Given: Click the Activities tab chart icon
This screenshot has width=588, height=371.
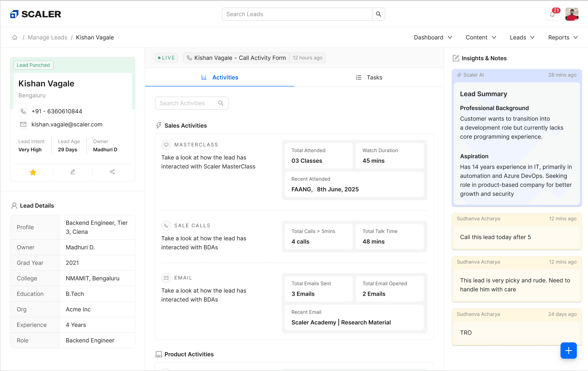Looking at the screenshot, I should [x=204, y=77].
